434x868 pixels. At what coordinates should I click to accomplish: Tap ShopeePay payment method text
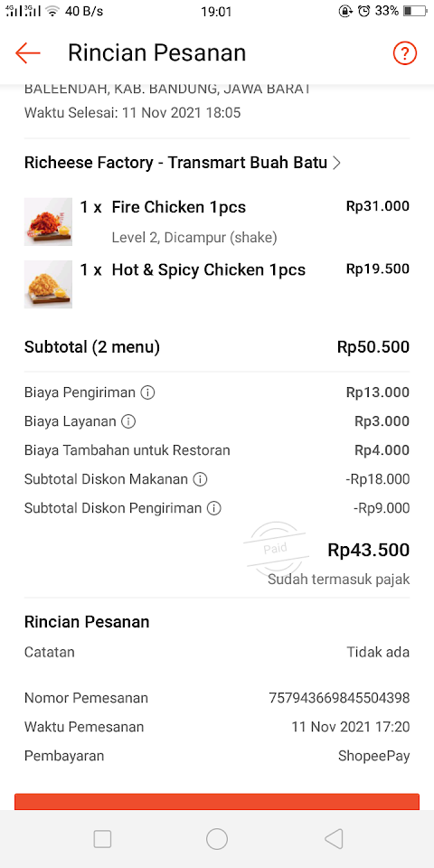pyautogui.click(x=374, y=756)
